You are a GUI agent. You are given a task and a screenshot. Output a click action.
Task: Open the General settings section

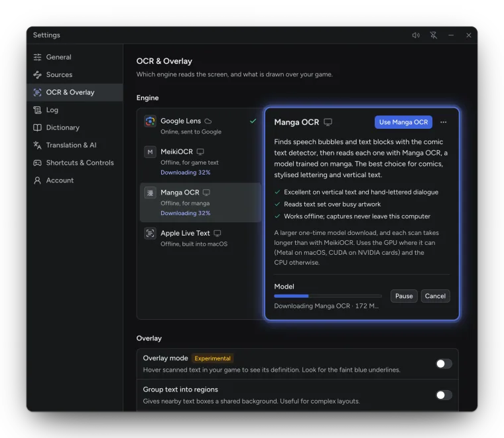pyautogui.click(x=74, y=57)
